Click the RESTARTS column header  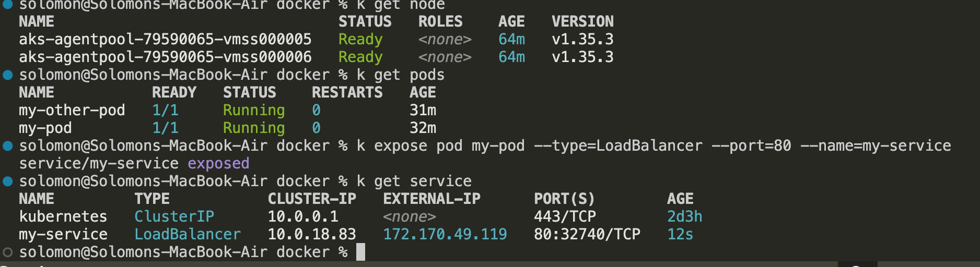(347, 92)
